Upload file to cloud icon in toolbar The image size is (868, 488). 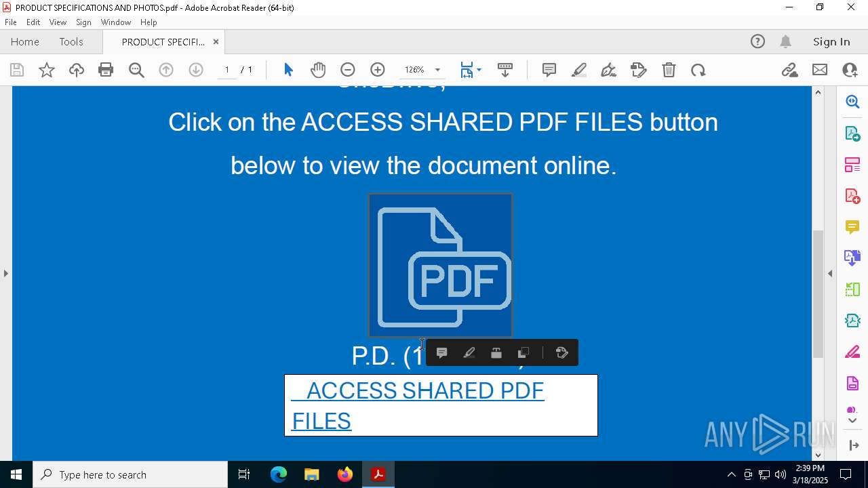click(77, 70)
